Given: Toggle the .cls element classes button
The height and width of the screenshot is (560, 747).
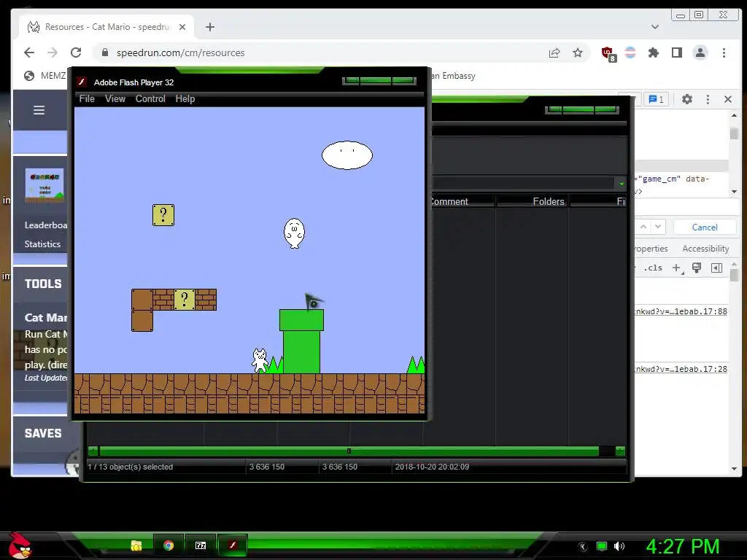Looking at the screenshot, I should pos(653,268).
